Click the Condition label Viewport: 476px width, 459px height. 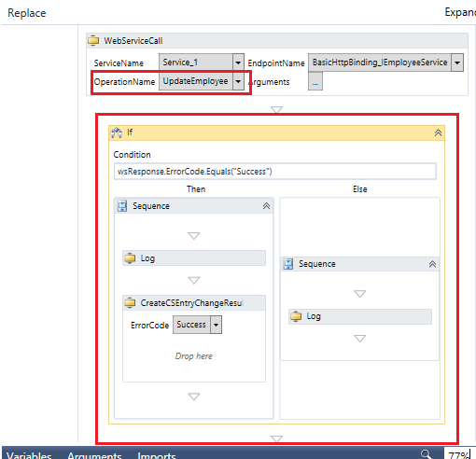132,155
